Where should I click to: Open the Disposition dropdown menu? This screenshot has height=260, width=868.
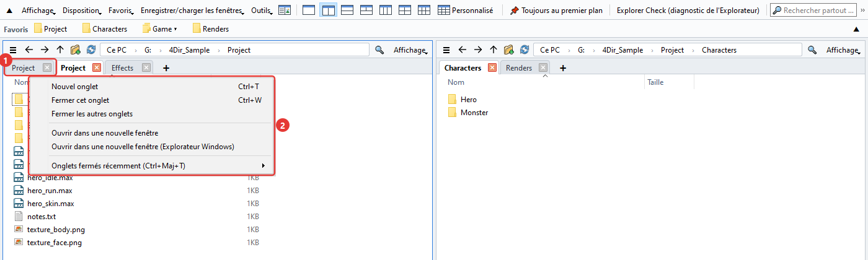point(83,10)
